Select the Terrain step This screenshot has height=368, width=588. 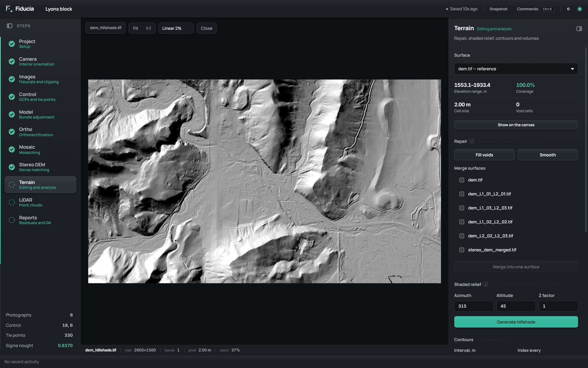40,185
